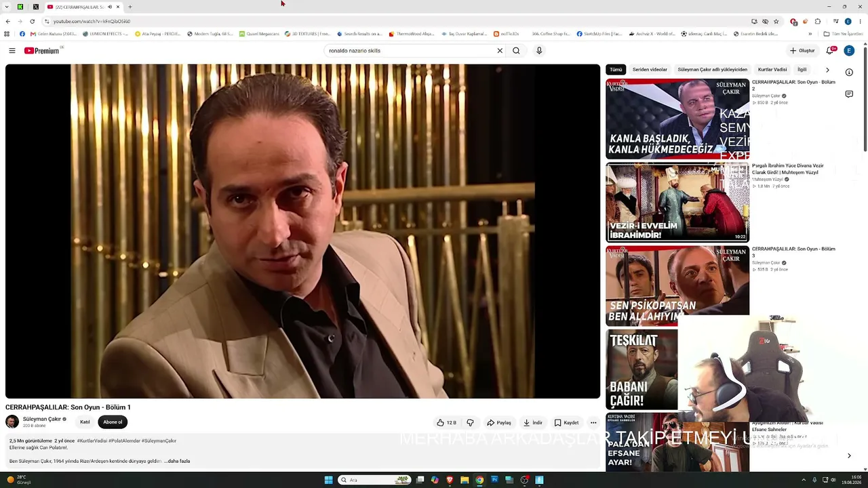Open YouTube notifications bell
This screenshot has width=868, height=488.
829,51
